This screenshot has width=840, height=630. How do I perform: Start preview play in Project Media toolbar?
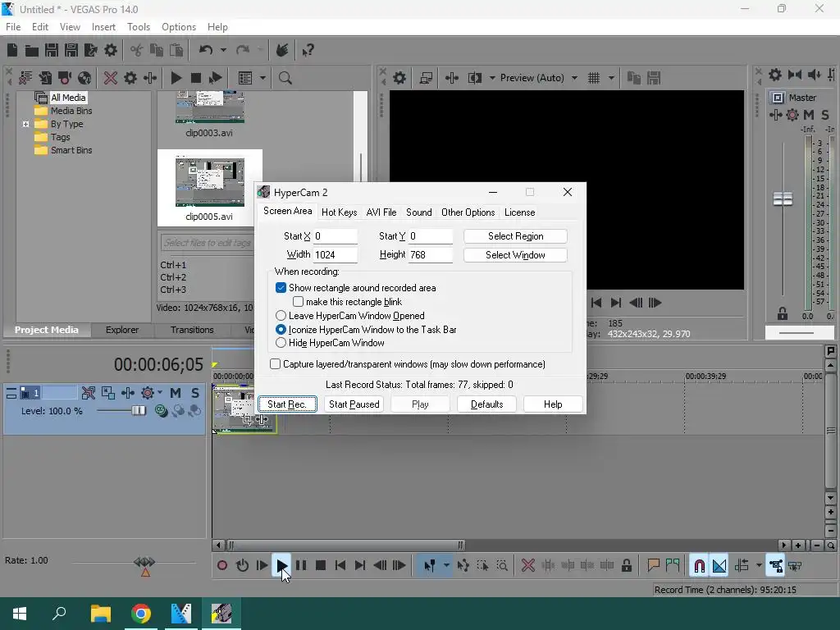(x=176, y=78)
